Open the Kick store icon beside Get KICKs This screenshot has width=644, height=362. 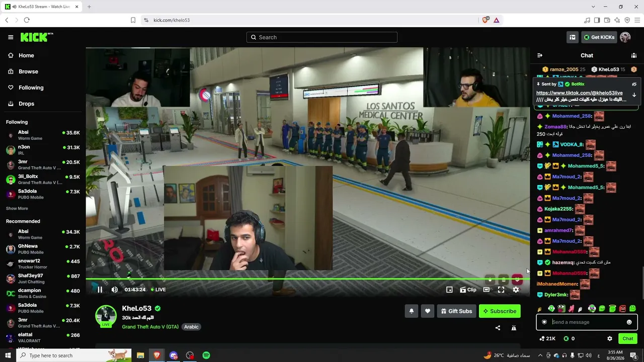[x=572, y=37]
